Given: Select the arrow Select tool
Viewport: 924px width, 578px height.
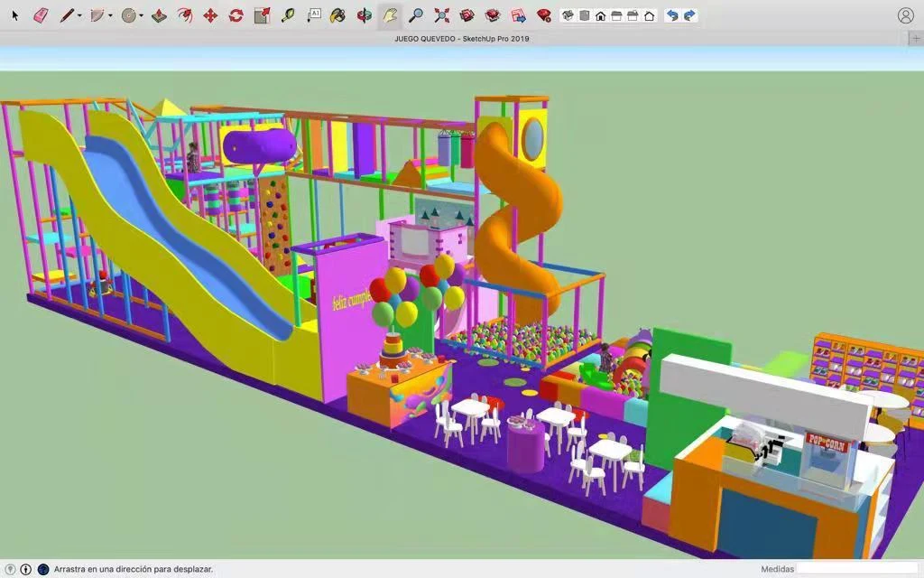Looking at the screenshot, I should tap(15, 16).
